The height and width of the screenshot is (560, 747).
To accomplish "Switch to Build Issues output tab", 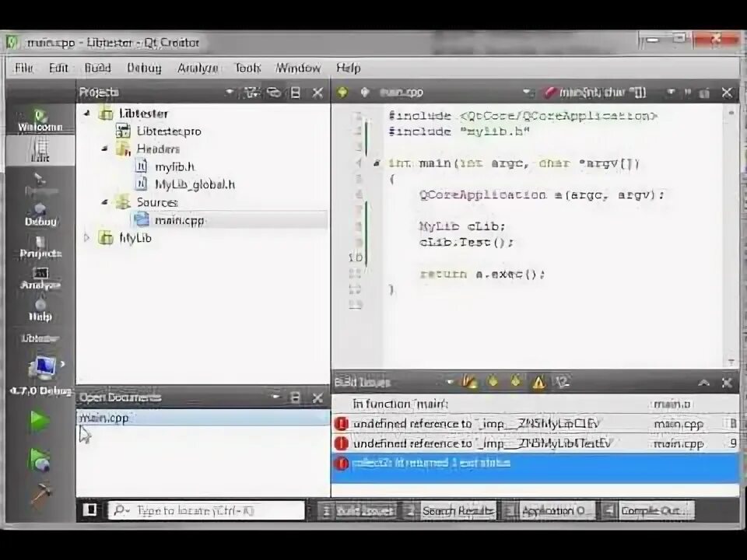I will coord(359,510).
